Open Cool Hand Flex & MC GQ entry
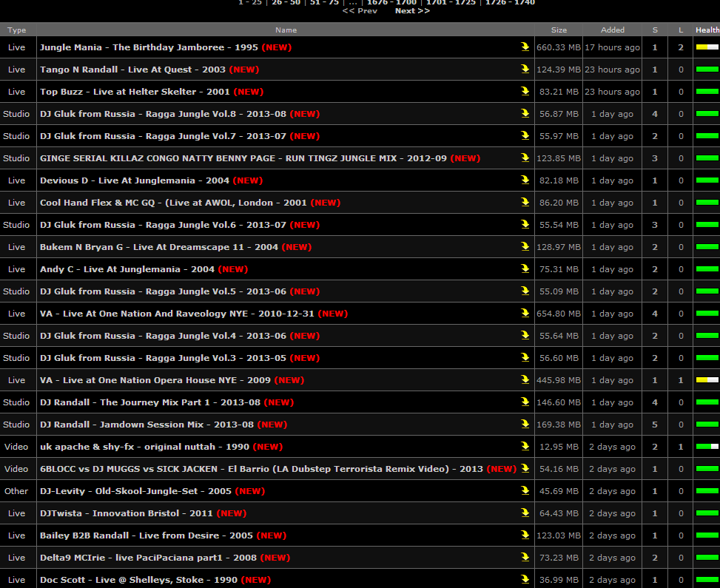 (x=173, y=203)
